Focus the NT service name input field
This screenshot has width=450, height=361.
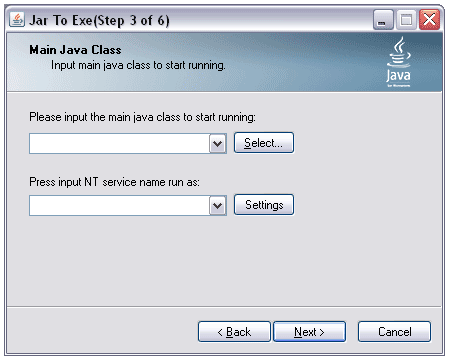coord(119,206)
